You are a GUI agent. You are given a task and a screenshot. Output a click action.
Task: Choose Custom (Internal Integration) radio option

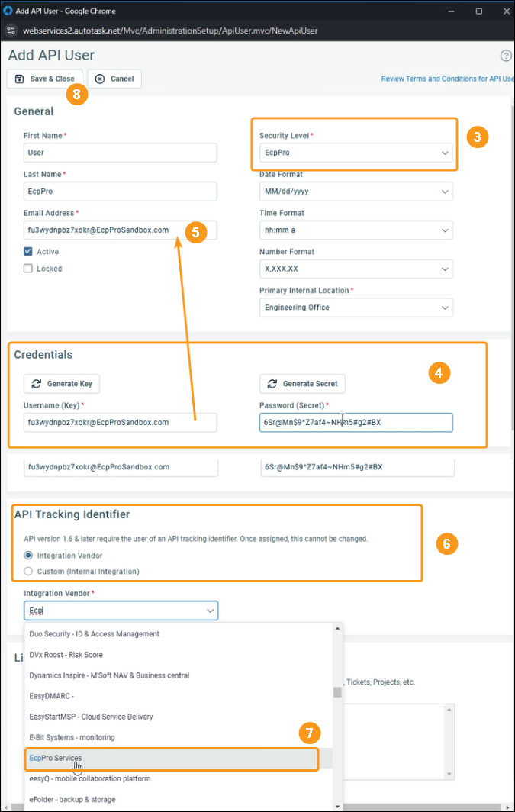29,571
